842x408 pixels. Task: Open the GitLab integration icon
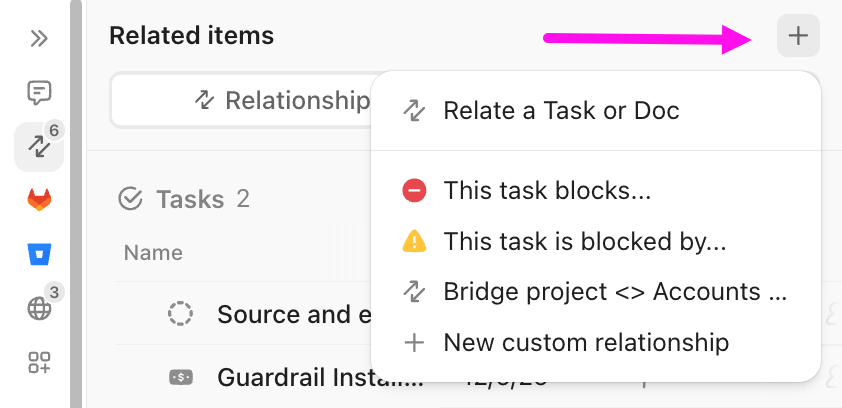(39, 201)
